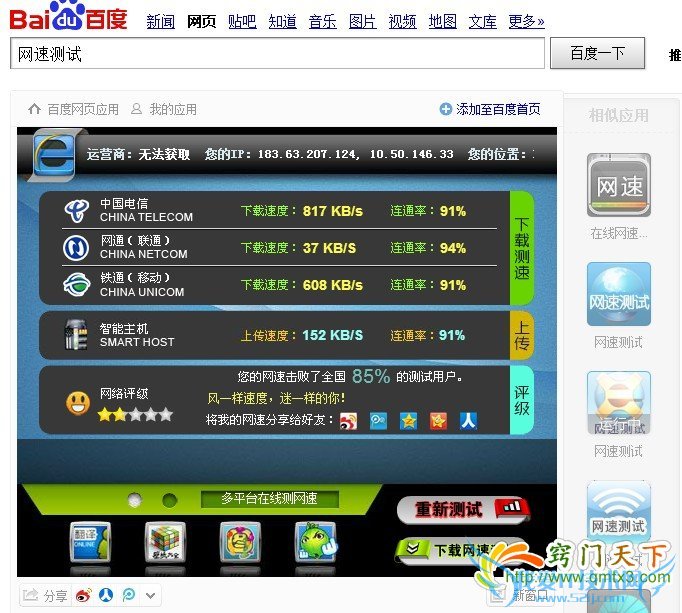Click the 网速测试 label under the globe icon
This screenshot has height=613, width=682.
pos(618,342)
